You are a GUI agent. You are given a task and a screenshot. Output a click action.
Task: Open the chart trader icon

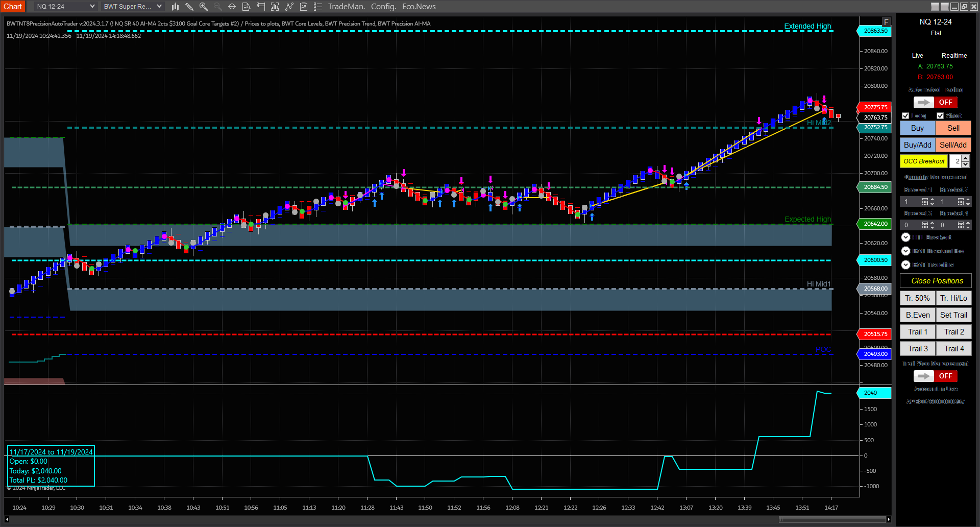(261, 7)
